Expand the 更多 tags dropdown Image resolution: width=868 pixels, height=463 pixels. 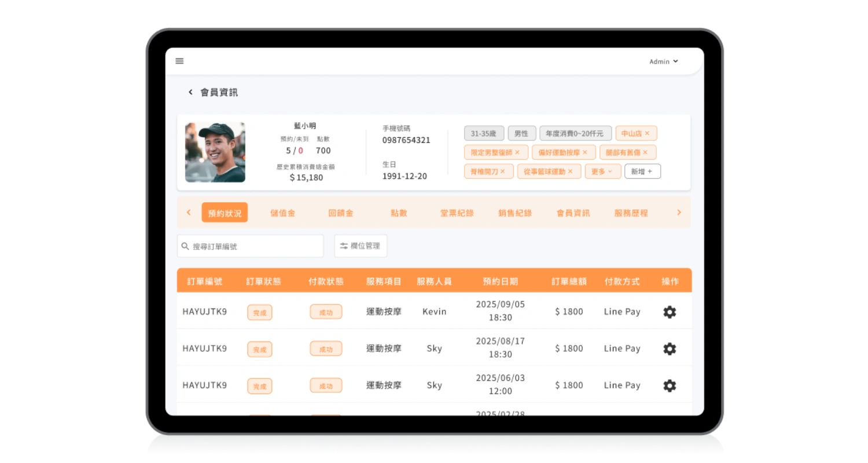[x=603, y=171]
